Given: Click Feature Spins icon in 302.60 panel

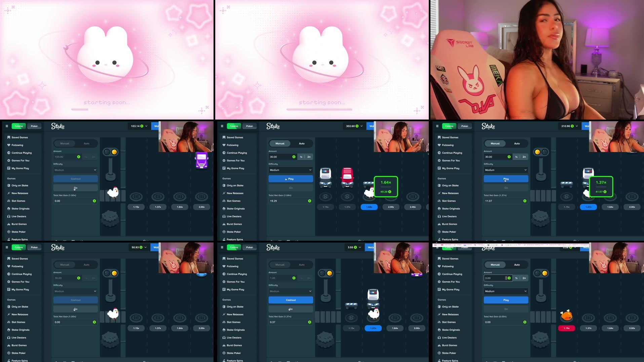Looking at the screenshot, I should (x=224, y=239).
